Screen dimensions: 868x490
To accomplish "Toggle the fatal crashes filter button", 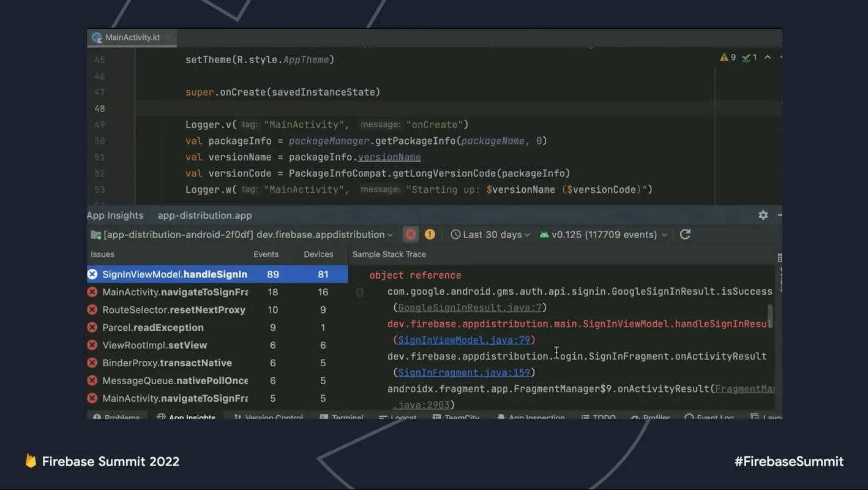I will [411, 235].
